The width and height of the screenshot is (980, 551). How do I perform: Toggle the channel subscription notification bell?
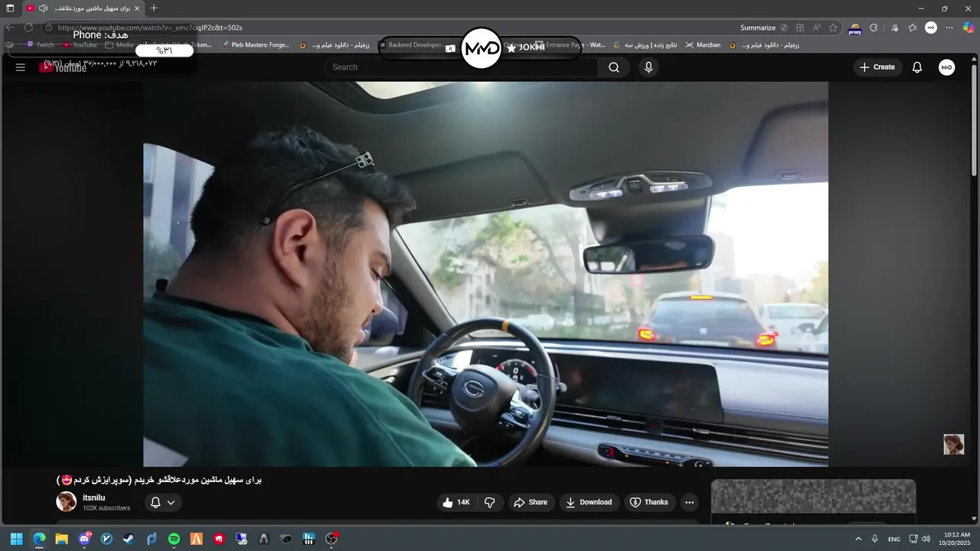coord(155,503)
